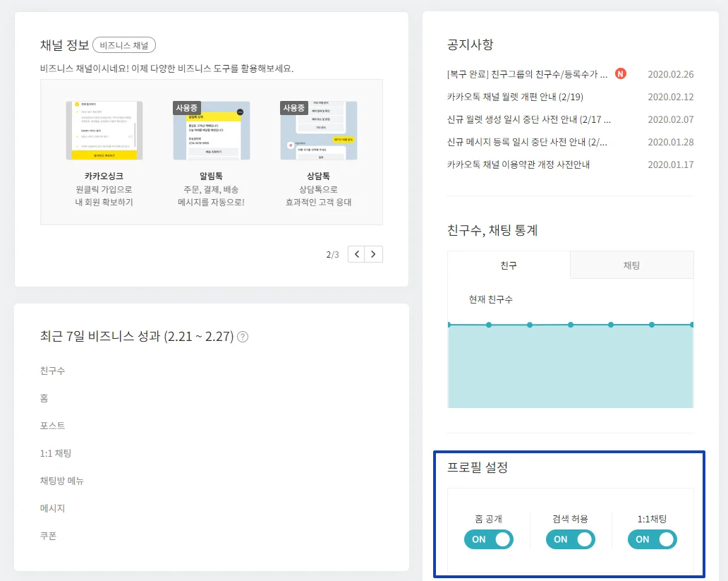Screen dimensions: 728x581
Task: Open notice 카카오톡 채널 이용약관 개정 사전안내
Action: tap(518, 164)
